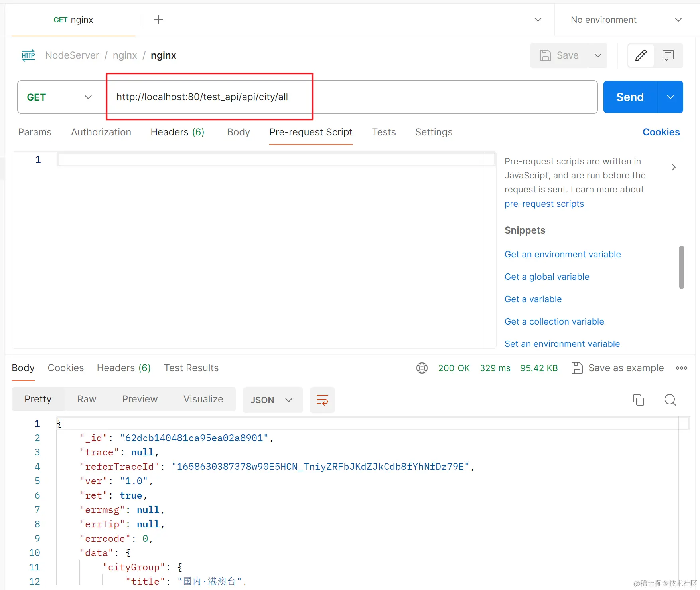Switch to the Tests tab
Viewport: 700px width, 590px height.
point(384,132)
